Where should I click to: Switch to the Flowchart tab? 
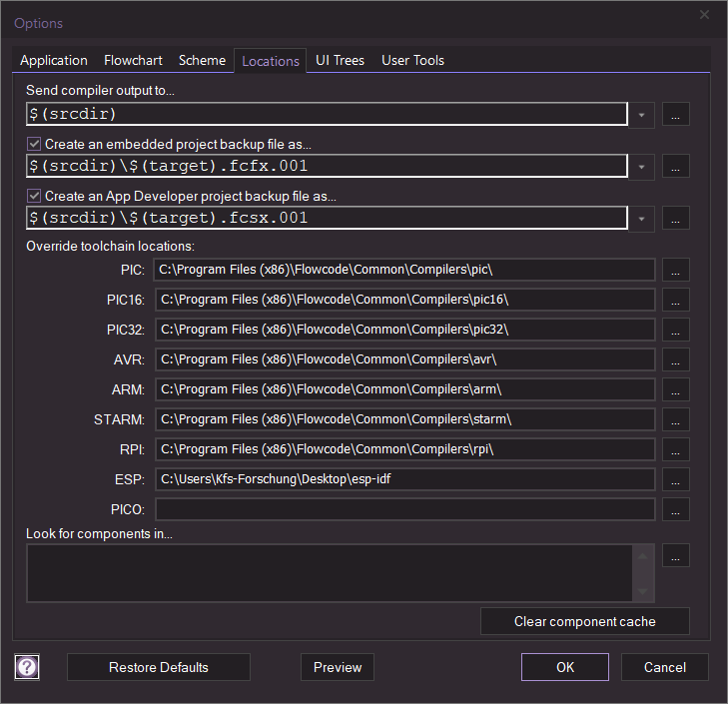click(133, 60)
